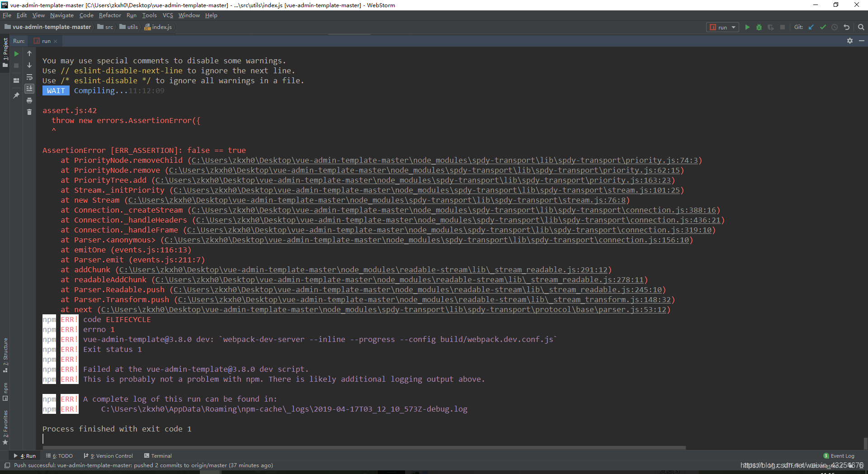The width and height of the screenshot is (868, 474).
Task: Click green Run button in main toolbar
Action: pyautogui.click(x=747, y=28)
